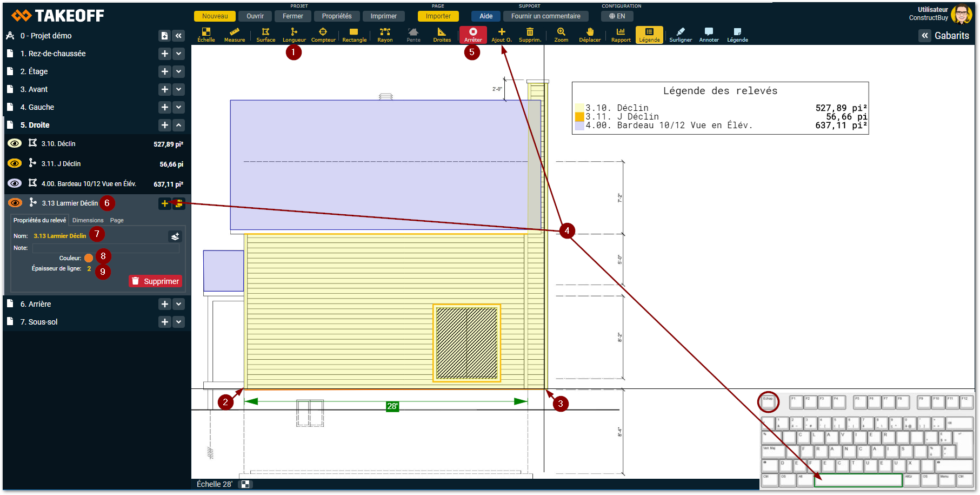This screenshot has height=495, width=980.
Task: Click into the Note input field
Action: tap(105, 248)
